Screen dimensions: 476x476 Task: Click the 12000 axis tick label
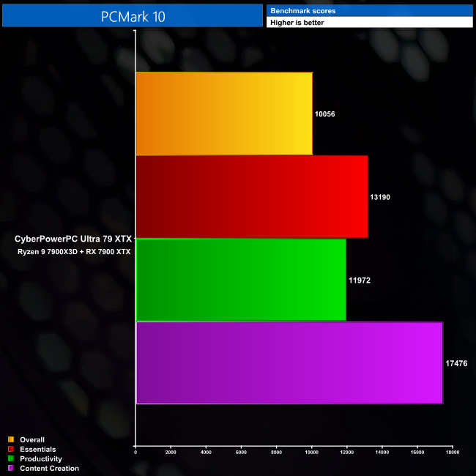346,453
